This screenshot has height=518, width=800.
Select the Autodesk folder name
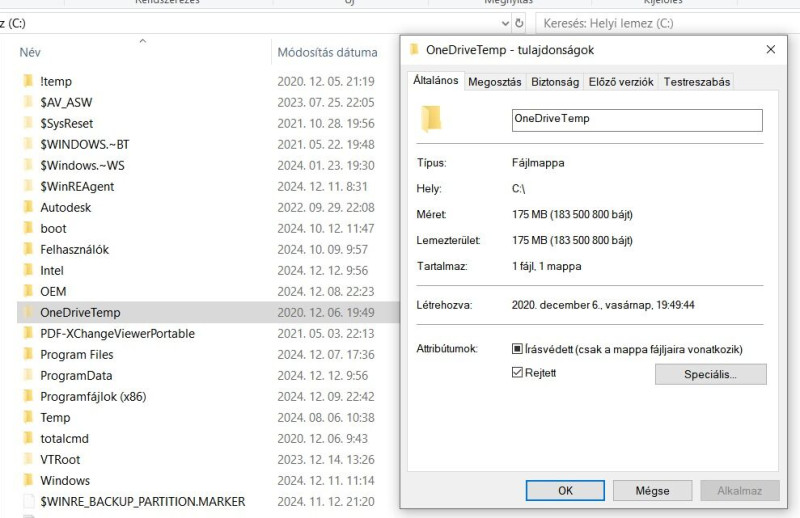tap(66, 207)
